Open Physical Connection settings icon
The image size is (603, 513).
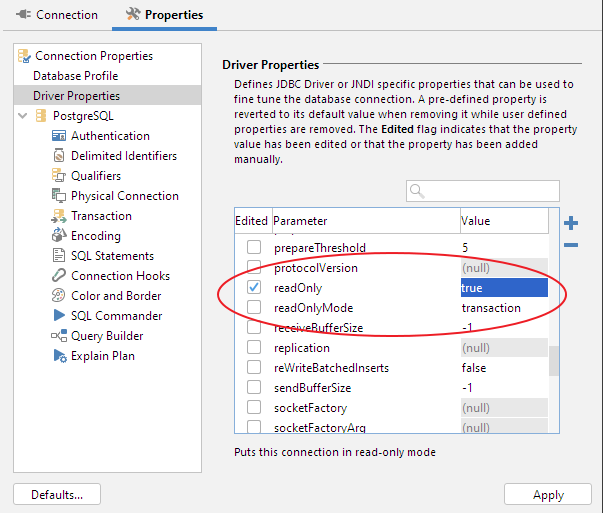(x=59, y=196)
